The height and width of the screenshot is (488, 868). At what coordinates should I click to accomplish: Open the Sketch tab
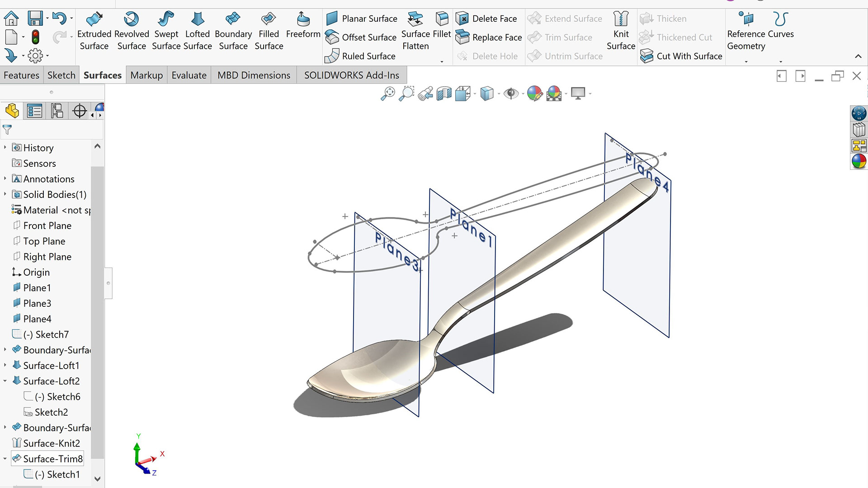tap(61, 75)
